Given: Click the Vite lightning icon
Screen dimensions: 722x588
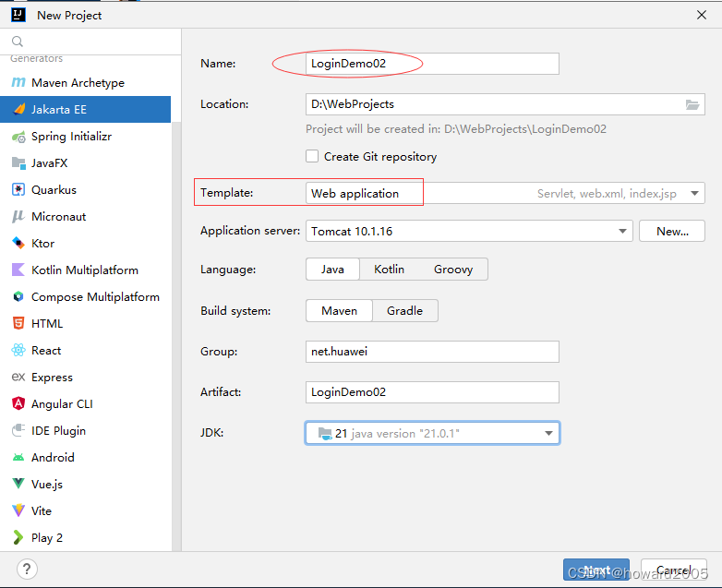Looking at the screenshot, I should tap(18, 510).
